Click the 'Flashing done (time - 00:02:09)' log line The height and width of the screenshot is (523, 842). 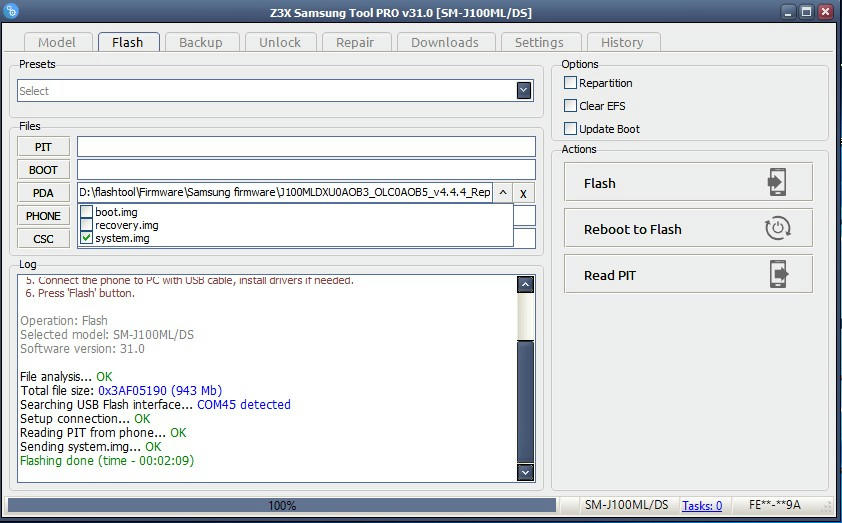pos(107,461)
